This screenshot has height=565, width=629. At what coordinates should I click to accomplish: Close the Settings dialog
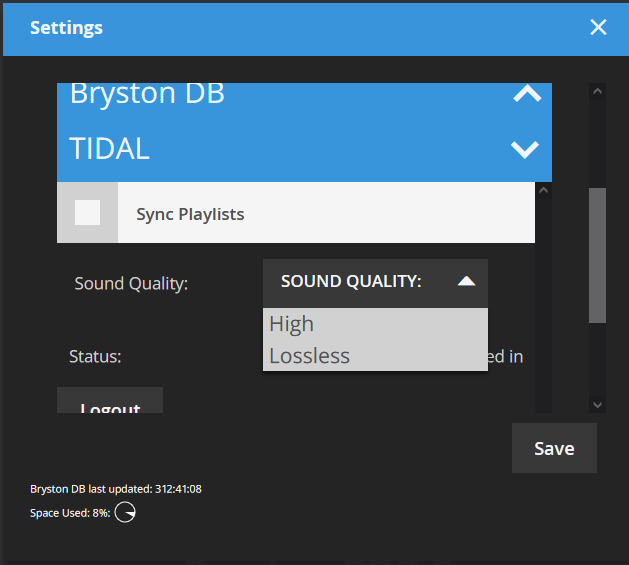tap(598, 27)
